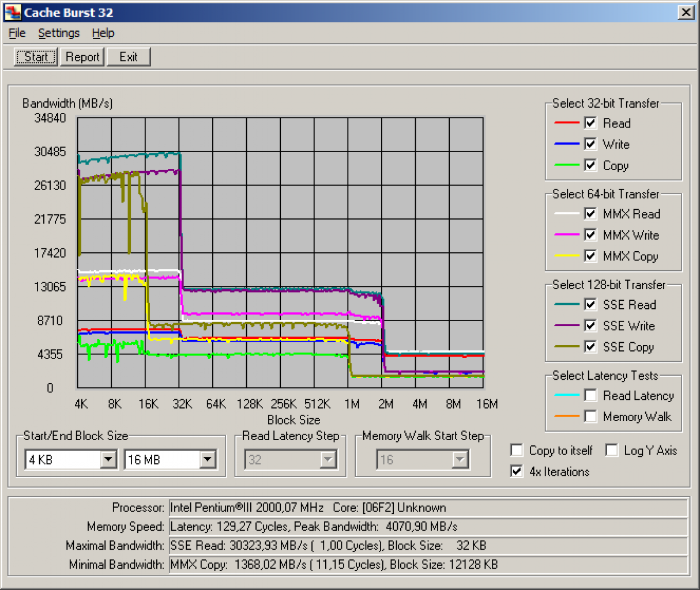Click the yellow MMX Copy line swatch
Image resolution: width=700 pixels, height=590 pixels.
pos(566,256)
